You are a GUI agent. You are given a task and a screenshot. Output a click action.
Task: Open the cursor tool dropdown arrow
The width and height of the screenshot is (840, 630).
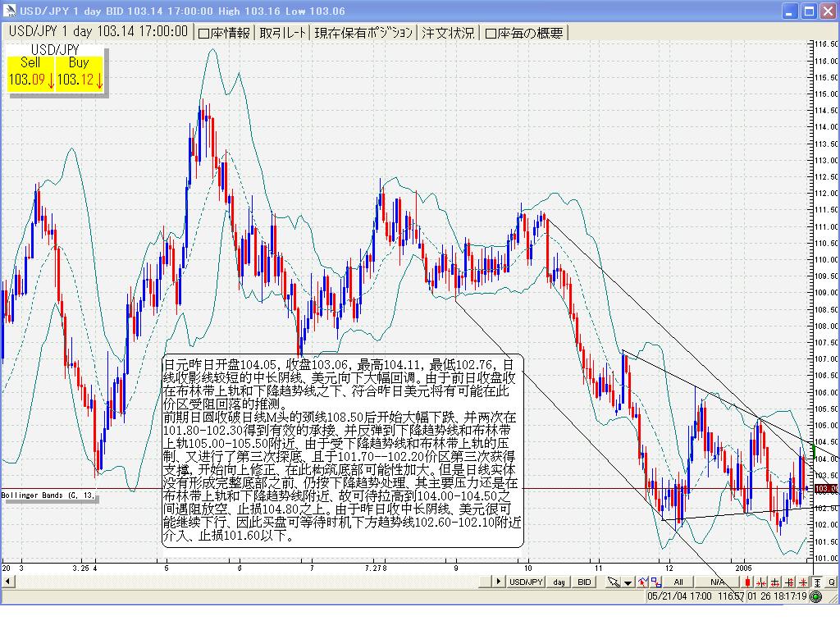(x=628, y=582)
